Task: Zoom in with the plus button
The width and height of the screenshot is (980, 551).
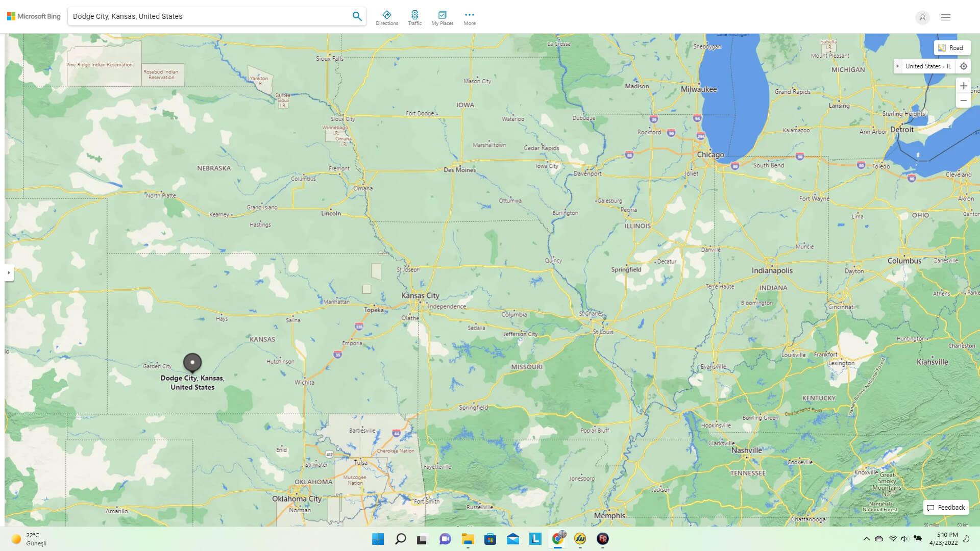Action: click(963, 86)
